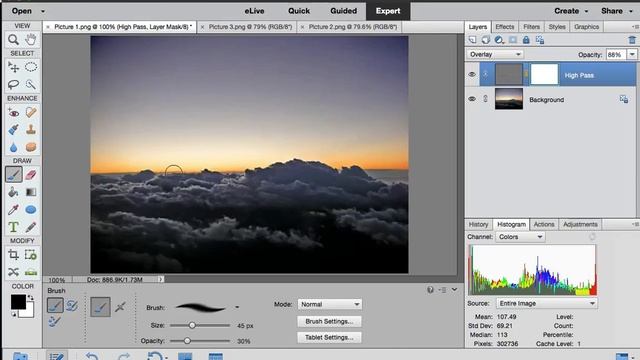The height and width of the screenshot is (360, 640).
Task: Switch to the History tab
Action: (478, 224)
